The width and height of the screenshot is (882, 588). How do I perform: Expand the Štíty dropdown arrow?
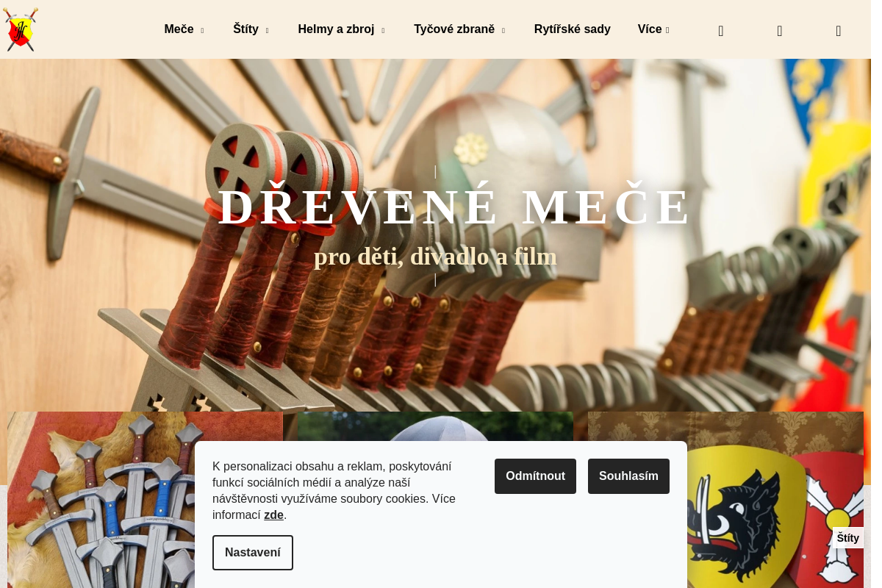267,30
